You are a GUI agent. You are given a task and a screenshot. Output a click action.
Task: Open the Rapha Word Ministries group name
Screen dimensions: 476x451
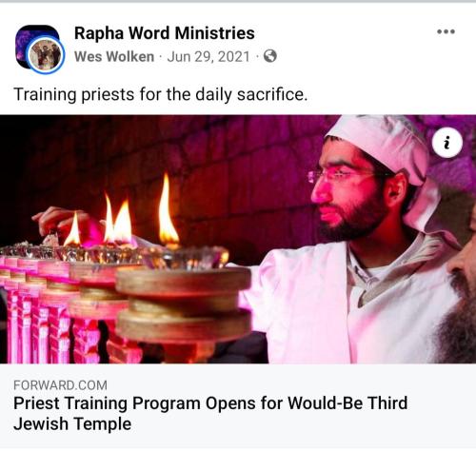(x=165, y=33)
